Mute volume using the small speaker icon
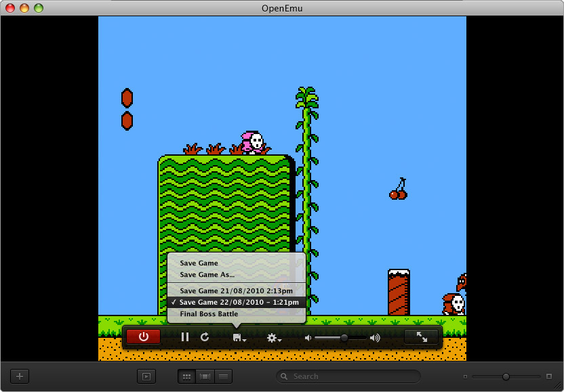This screenshot has height=392, width=564. 308,338
